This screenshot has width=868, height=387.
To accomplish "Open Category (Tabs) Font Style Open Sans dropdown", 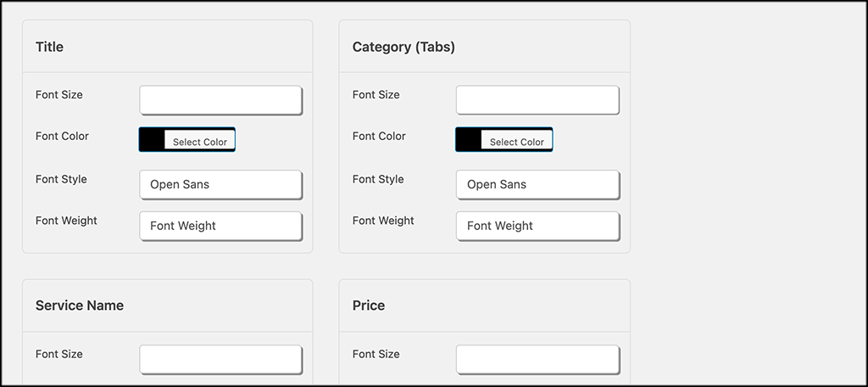I will tap(537, 184).
